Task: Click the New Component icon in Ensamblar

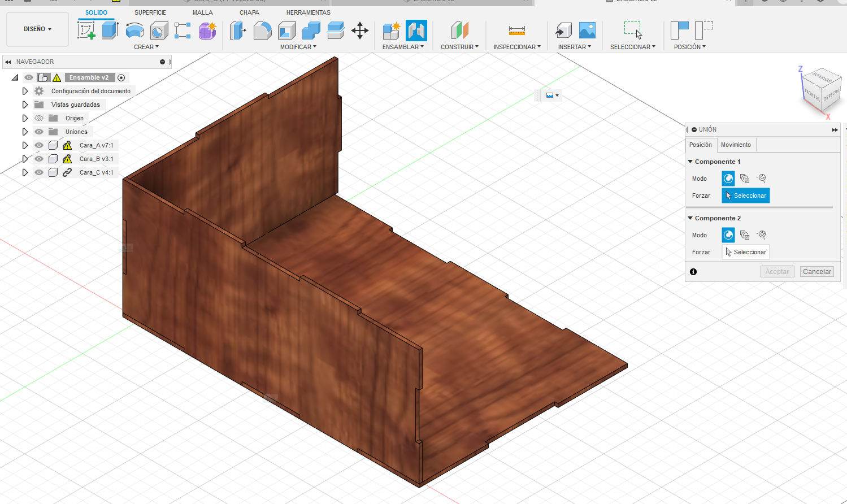Action: [x=391, y=30]
